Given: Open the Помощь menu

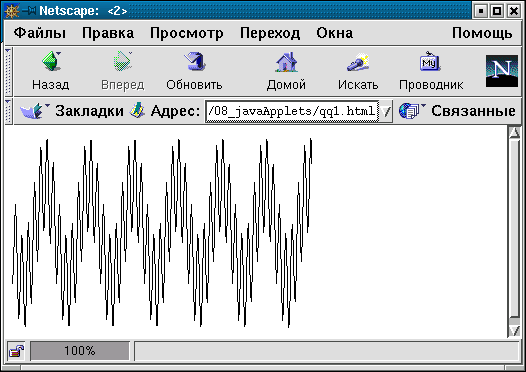Looking at the screenshot, I should [x=482, y=33].
